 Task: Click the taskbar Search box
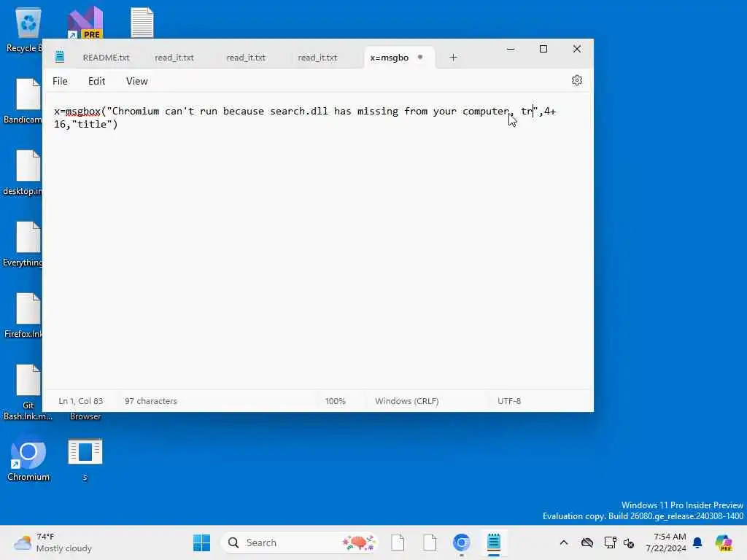pyautogui.click(x=300, y=542)
